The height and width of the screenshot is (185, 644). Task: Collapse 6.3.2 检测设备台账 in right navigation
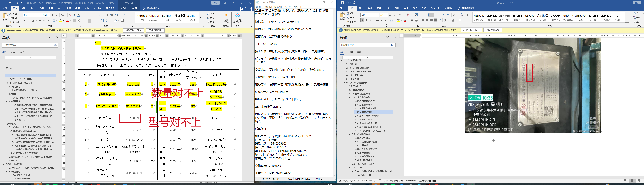[x=350, y=134]
